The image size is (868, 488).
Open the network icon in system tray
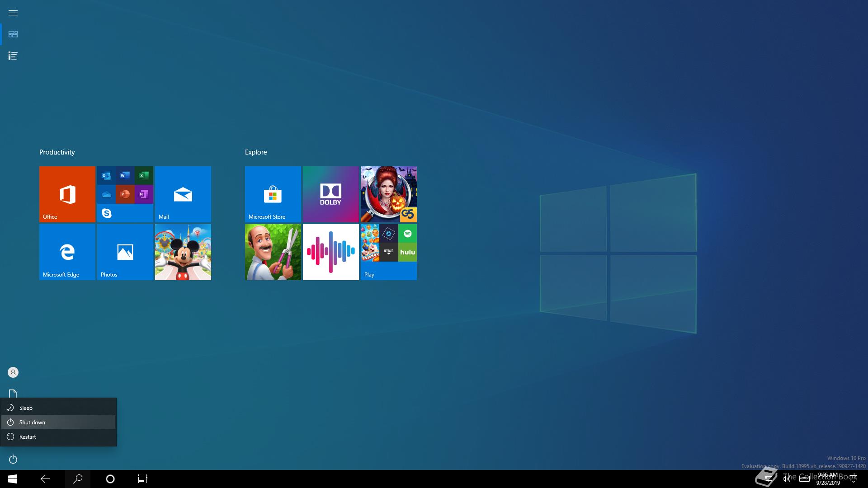click(x=768, y=479)
